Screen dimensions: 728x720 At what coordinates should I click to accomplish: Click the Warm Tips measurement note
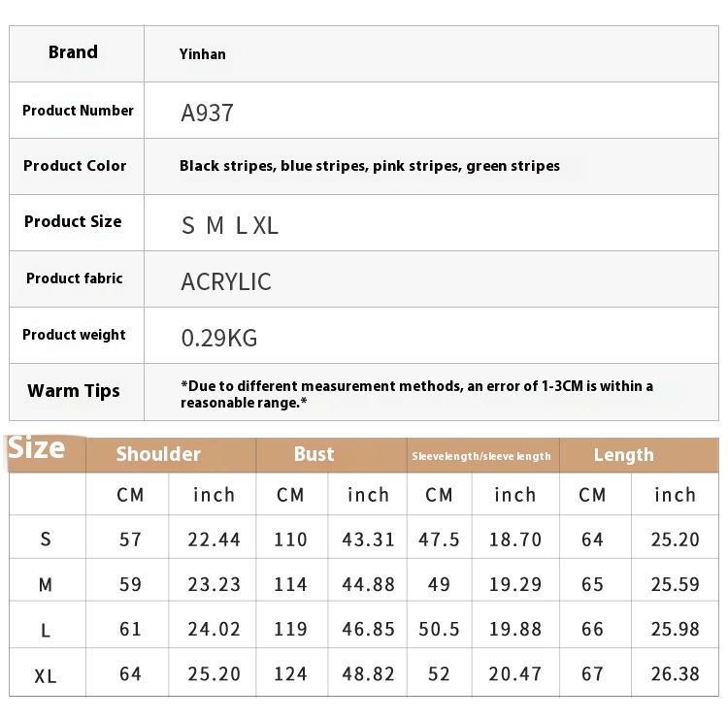click(x=416, y=393)
